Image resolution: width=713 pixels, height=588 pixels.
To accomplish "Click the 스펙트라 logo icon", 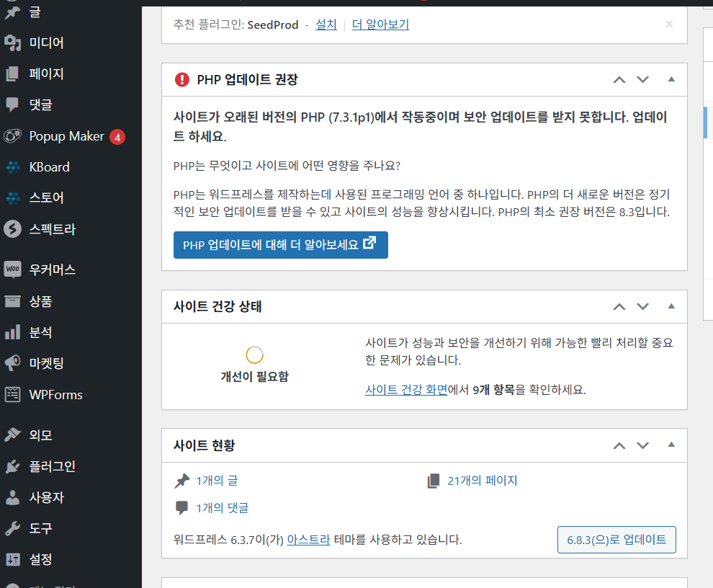I will pos(13,229).
